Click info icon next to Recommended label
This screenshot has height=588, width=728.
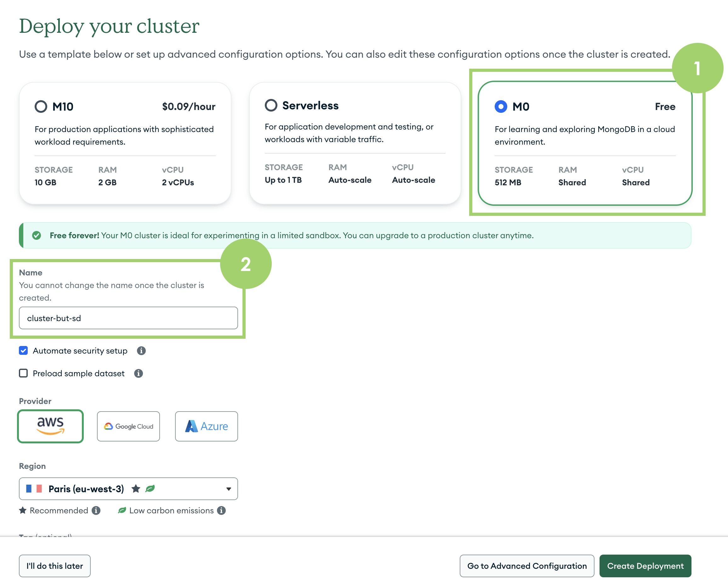[x=96, y=510]
